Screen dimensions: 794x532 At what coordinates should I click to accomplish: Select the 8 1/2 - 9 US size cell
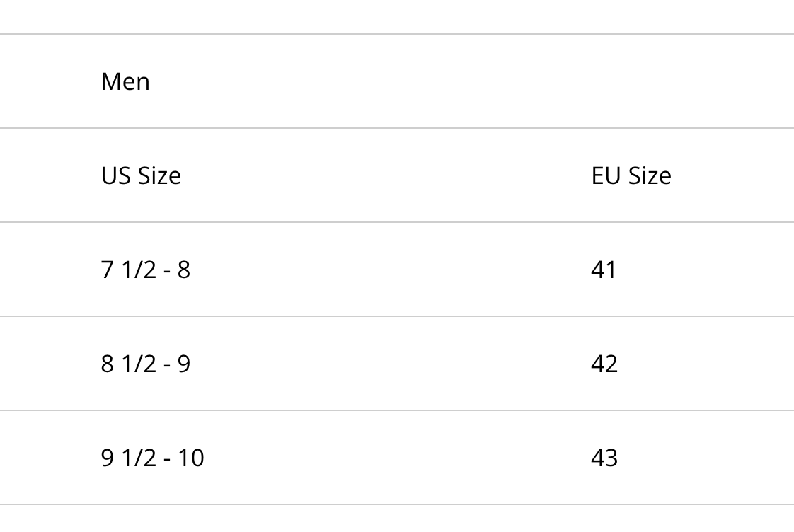click(145, 364)
